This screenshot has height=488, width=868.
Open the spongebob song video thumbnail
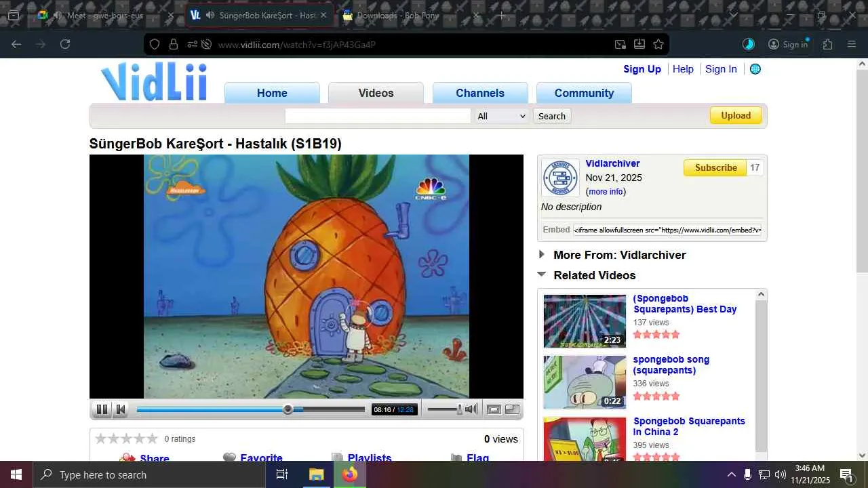click(585, 382)
